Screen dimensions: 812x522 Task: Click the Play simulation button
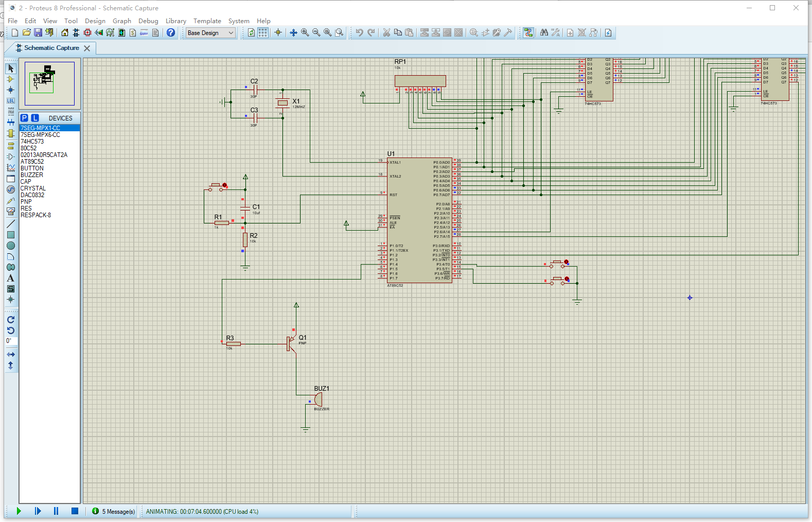tap(19, 511)
